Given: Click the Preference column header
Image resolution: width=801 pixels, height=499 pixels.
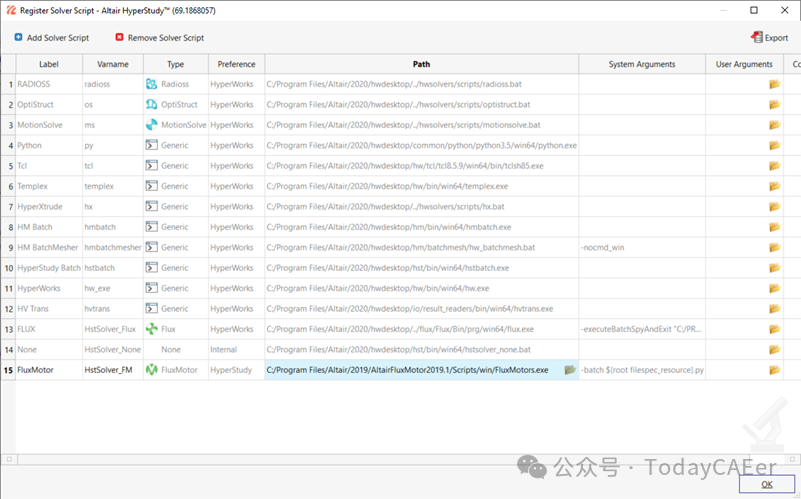Looking at the screenshot, I should coord(237,64).
